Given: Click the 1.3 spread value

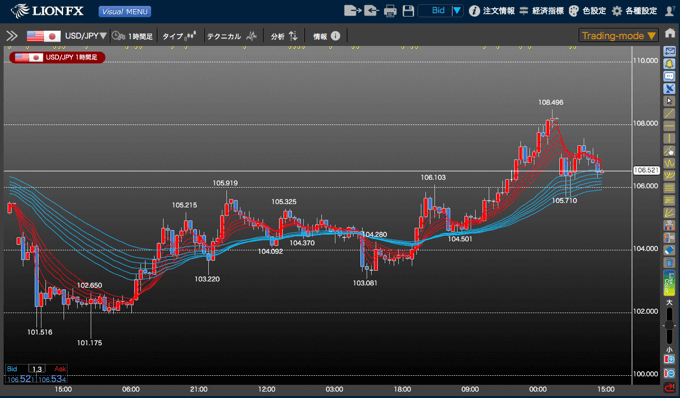Looking at the screenshot, I should [36, 369].
